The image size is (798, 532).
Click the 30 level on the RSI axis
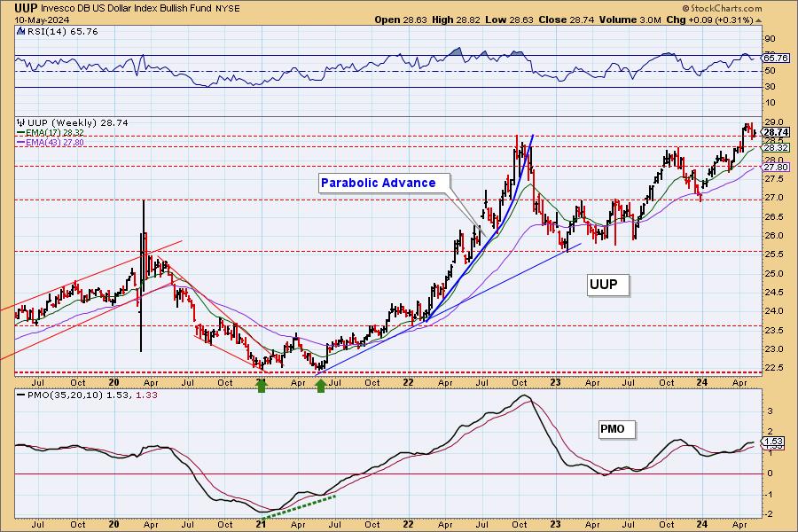tap(770, 87)
